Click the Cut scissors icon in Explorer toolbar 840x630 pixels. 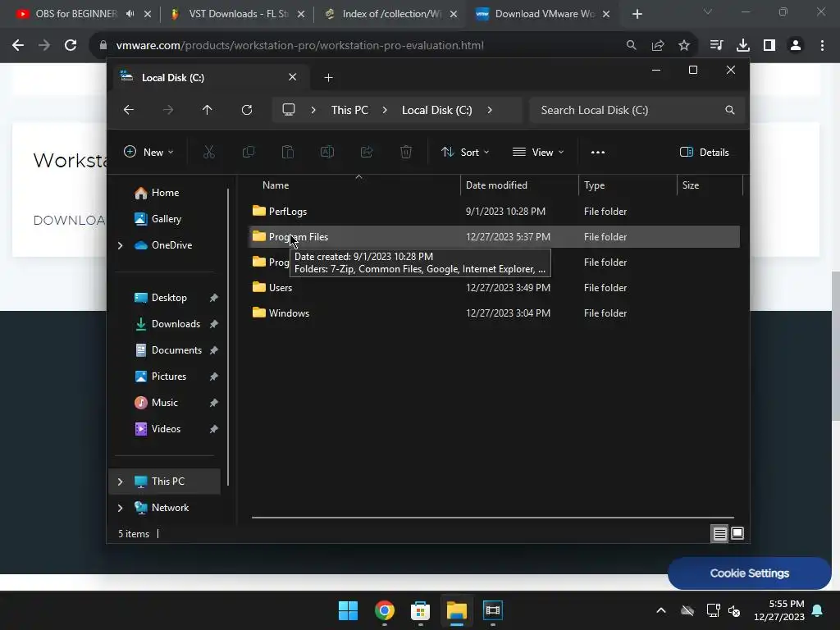tap(209, 152)
